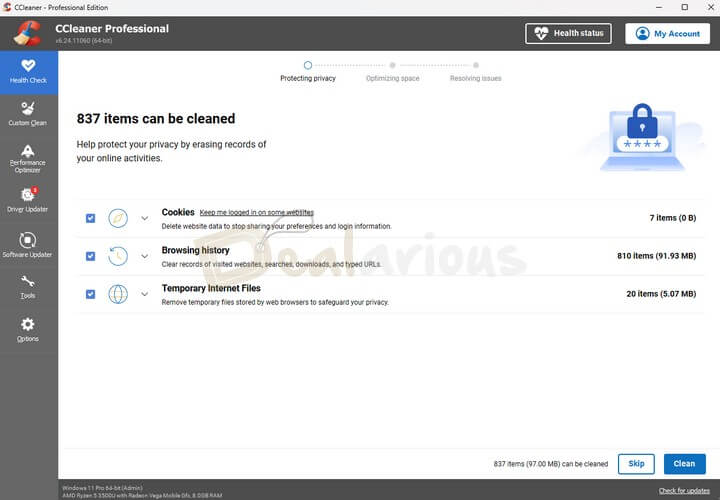The width and height of the screenshot is (720, 500).
Task: Uncheck the Temporary Internet Files checkbox
Action: click(x=90, y=294)
